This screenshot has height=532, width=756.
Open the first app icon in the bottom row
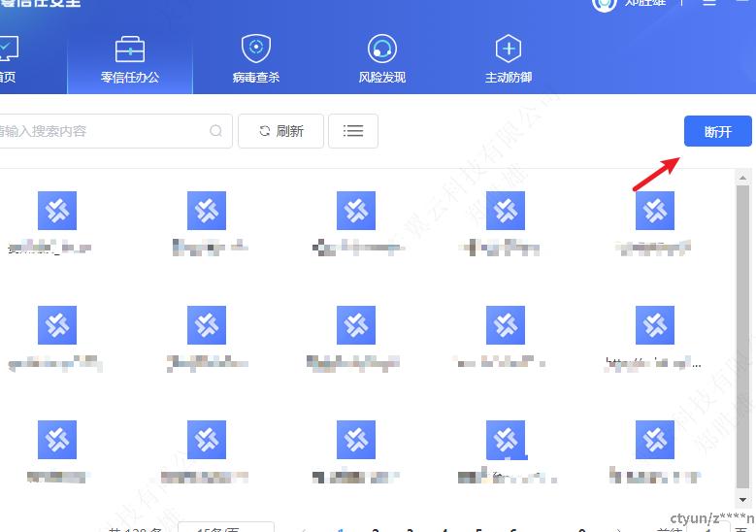[x=57, y=440]
